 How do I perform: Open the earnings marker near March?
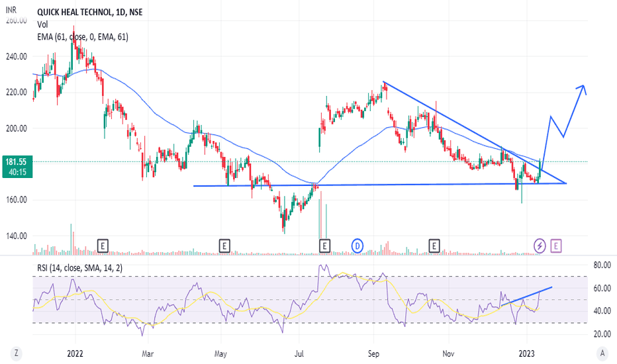(x=103, y=246)
